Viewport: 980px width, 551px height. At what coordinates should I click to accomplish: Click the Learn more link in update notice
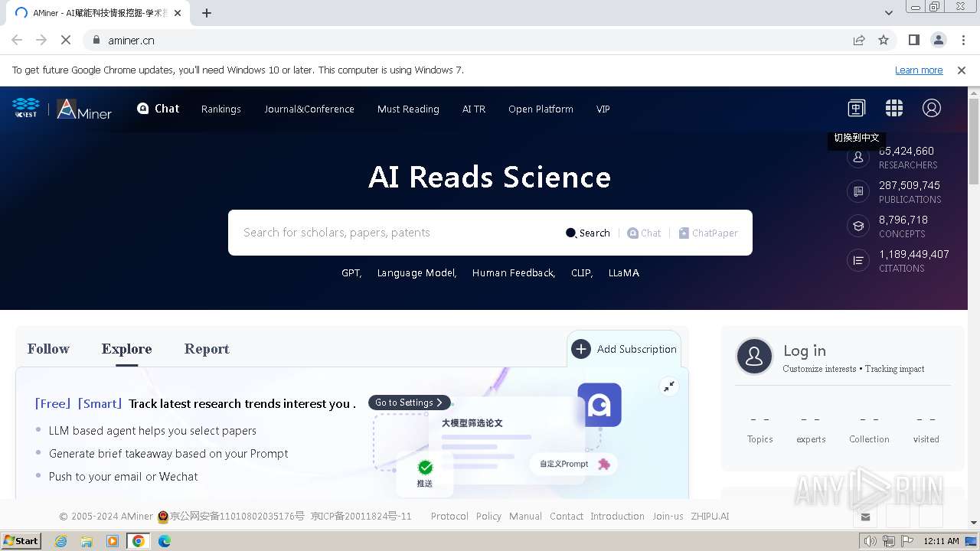point(919,70)
